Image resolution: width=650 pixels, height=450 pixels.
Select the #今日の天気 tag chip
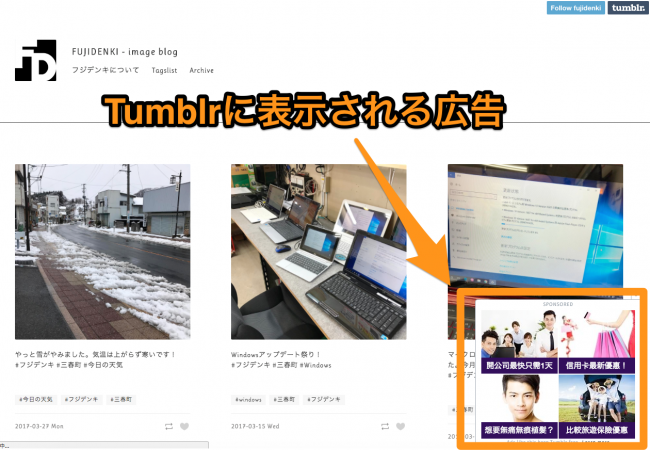pos(37,399)
